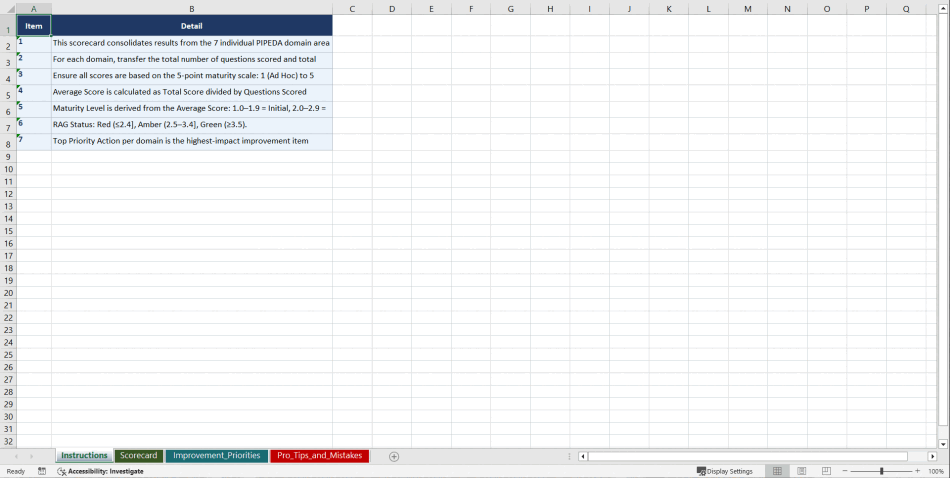Switch to Normal view icon
Image resolution: width=950 pixels, height=478 pixels.
777,471
